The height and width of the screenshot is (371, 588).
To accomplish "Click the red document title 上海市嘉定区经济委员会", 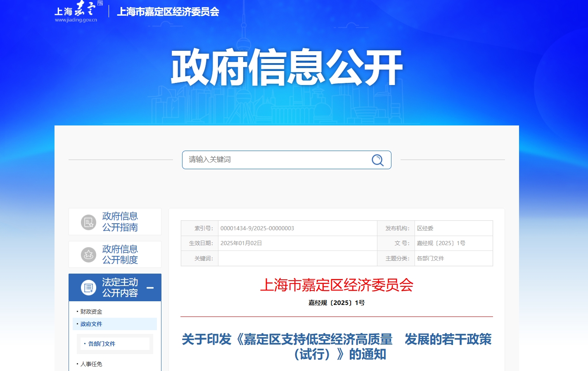I will pos(336,285).
